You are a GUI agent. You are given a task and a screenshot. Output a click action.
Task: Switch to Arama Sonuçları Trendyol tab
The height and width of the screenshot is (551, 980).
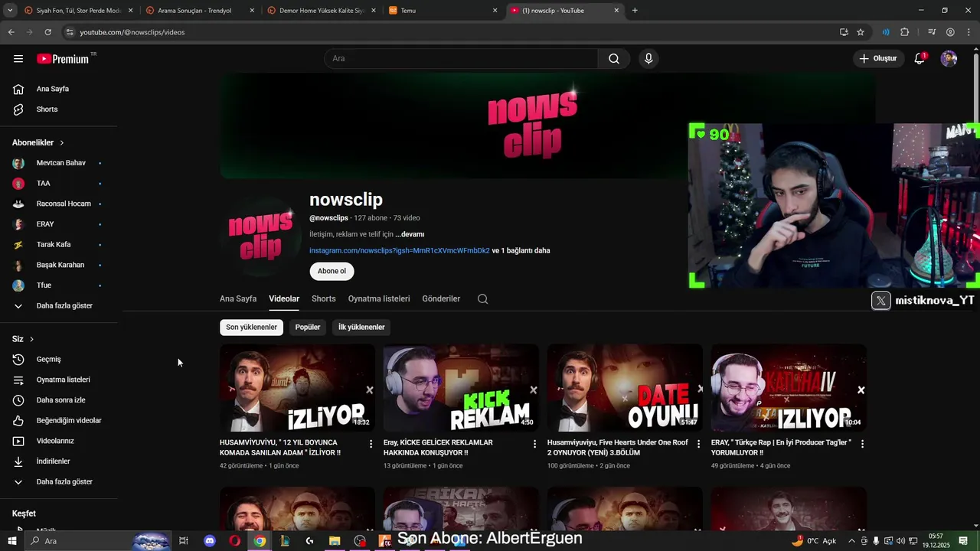coord(199,11)
